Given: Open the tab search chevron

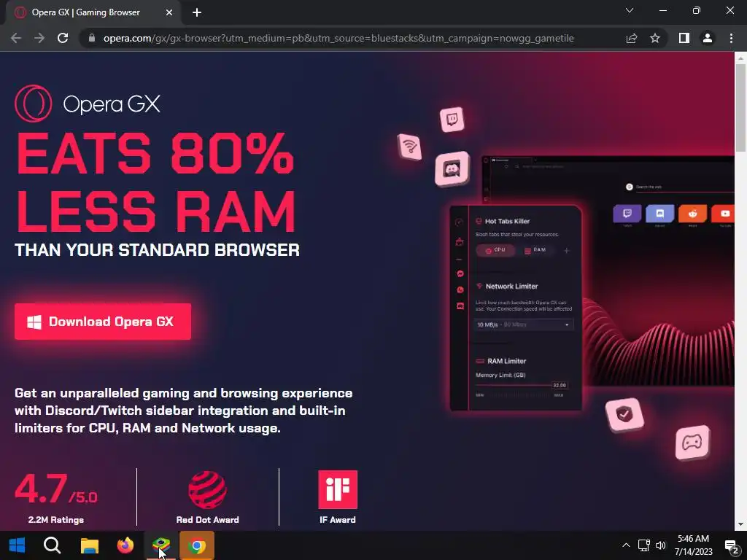Looking at the screenshot, I should click(630, 10).
